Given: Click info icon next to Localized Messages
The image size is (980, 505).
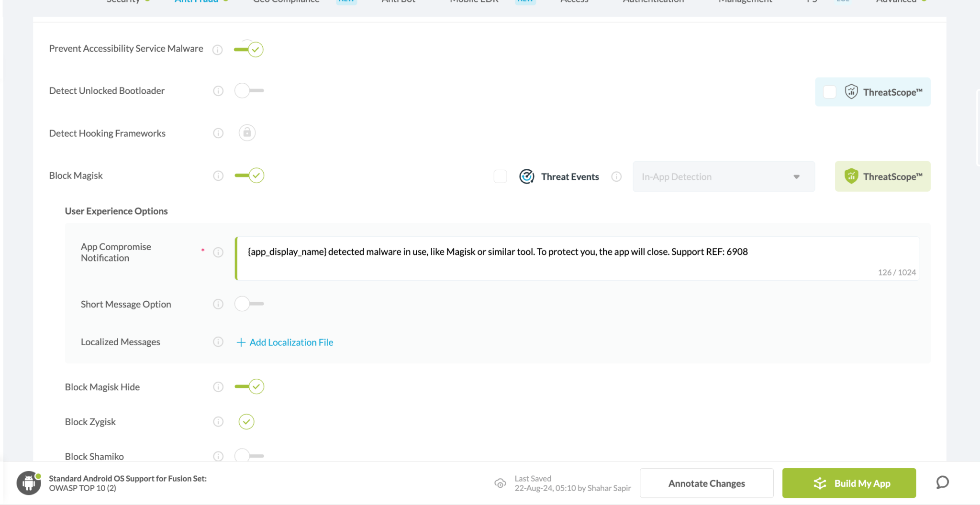Looking at the screenshot, I should pos(218,342).
